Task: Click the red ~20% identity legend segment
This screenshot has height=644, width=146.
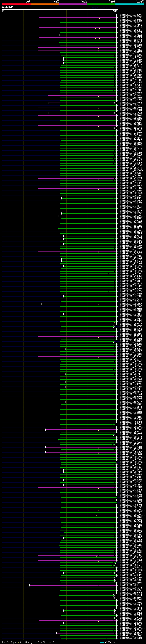Action: point(16,4)
